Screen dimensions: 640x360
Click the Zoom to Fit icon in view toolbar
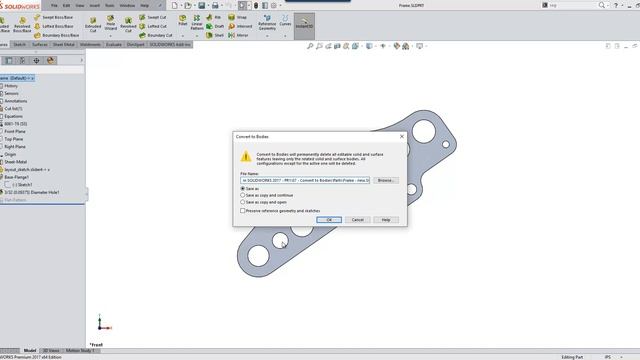point(310,46)
